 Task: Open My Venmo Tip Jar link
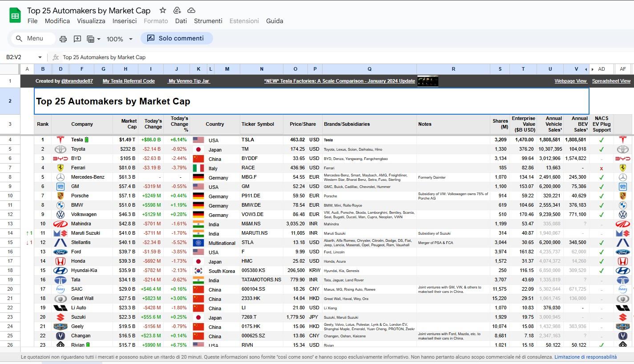coord(189,81)
